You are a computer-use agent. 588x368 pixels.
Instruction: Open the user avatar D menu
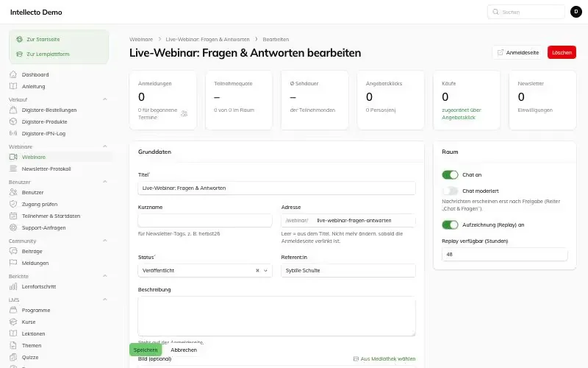[x=576, y=12]
